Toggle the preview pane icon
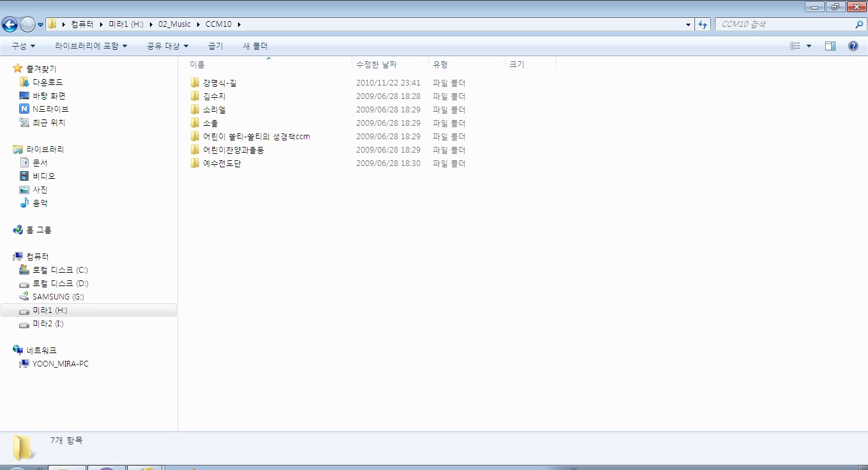This screenshot has height=470, width=868. point(830,46)
